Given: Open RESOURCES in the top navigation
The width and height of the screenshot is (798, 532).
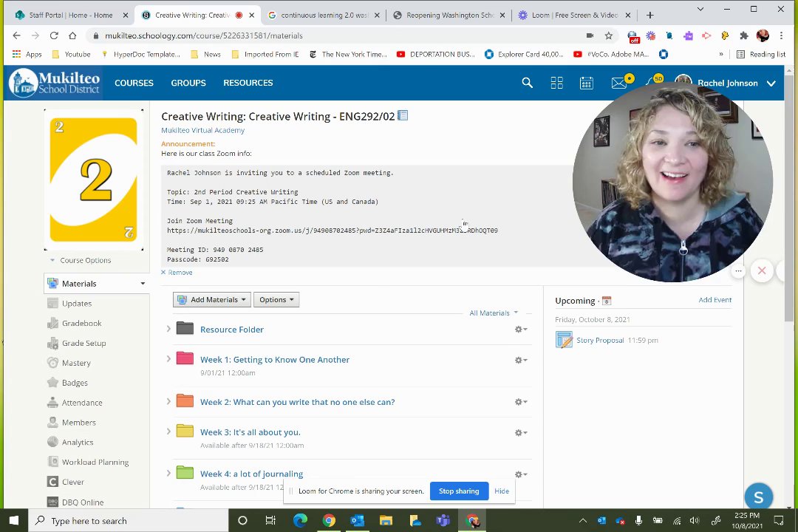Looking at the screenshot, I should click(x=248, y=83).
